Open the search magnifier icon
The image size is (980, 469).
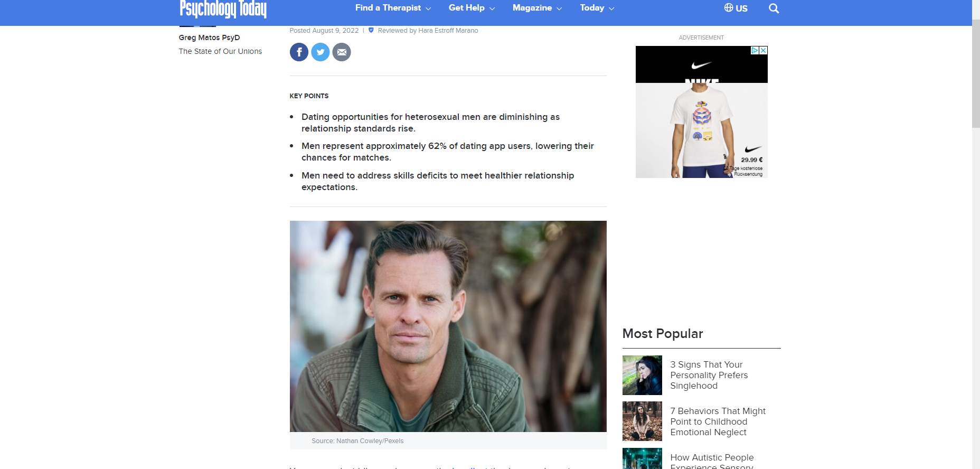(774, 8)
